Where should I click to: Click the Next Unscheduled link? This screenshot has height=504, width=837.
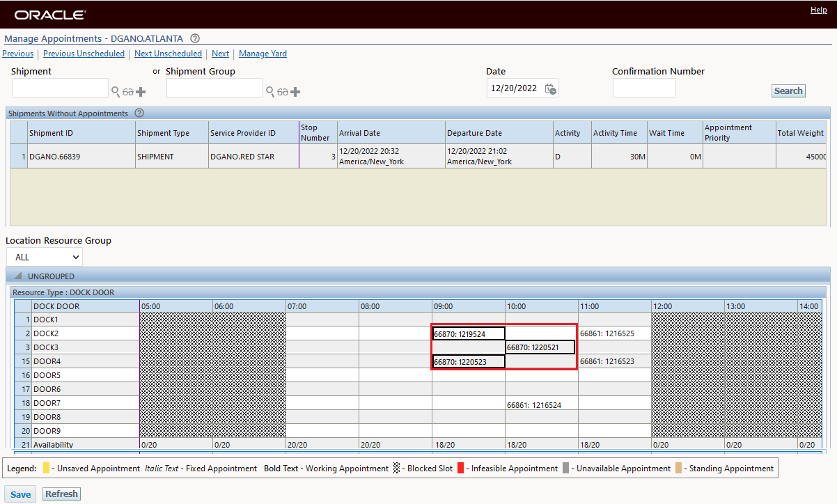[x=168, y=54]
